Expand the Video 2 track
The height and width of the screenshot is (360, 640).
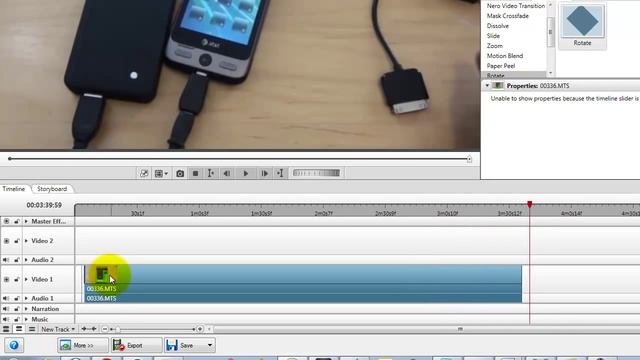tap(26, 241)
